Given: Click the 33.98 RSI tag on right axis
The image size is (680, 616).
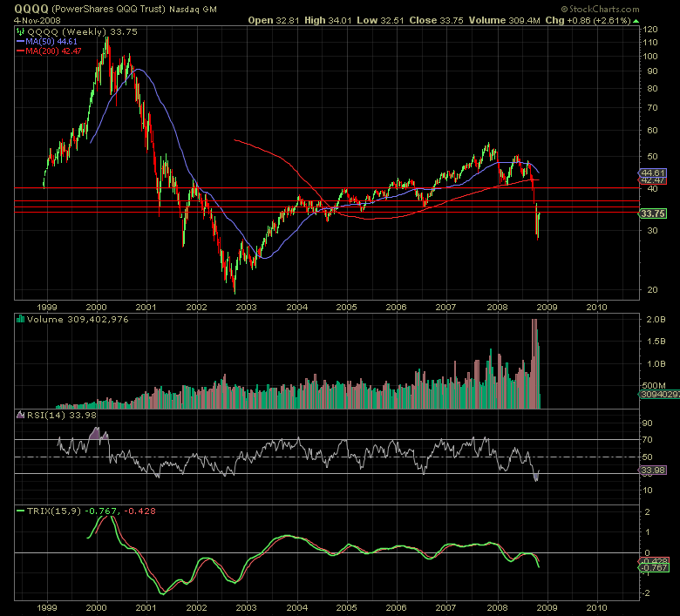Looking at the screenshot, I should tap(653, 470).
